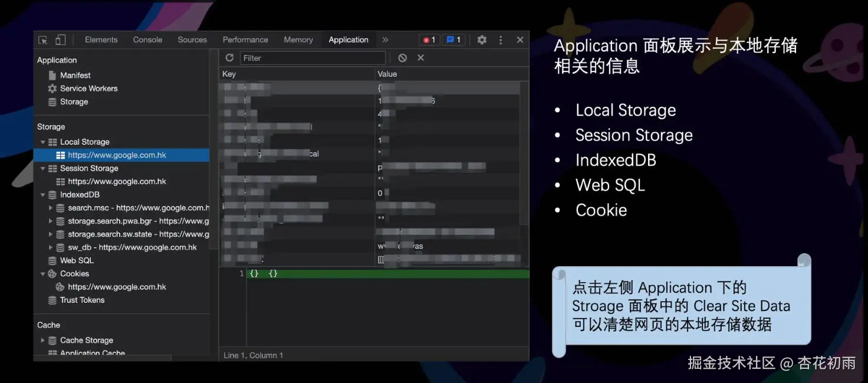Click the Service Workers gear icon

54,88
